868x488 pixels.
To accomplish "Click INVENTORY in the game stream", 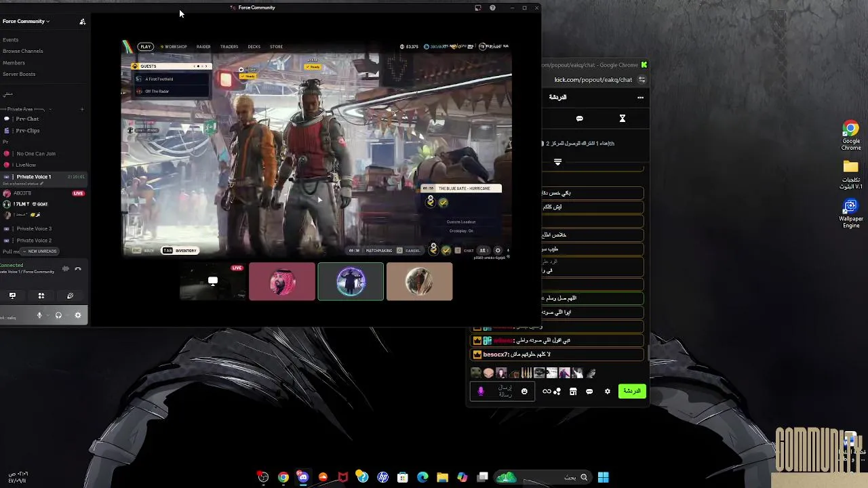I will pos(180,251).
